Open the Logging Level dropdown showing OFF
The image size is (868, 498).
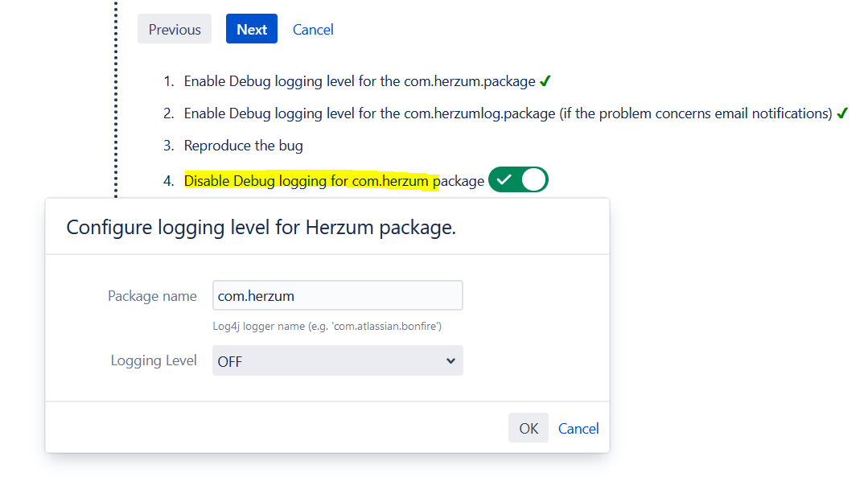[x=337, y=361]
